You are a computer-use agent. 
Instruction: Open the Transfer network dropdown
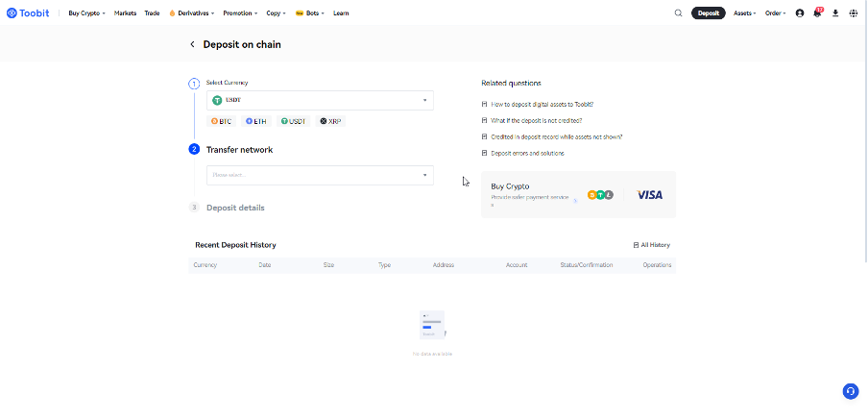pyautogui.click(x=320, y=175)
